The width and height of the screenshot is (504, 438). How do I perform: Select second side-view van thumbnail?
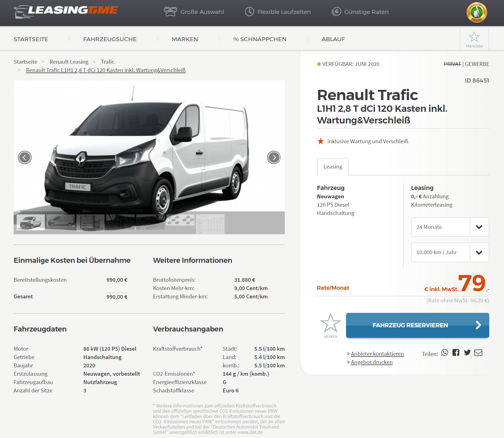pos(61,221)
